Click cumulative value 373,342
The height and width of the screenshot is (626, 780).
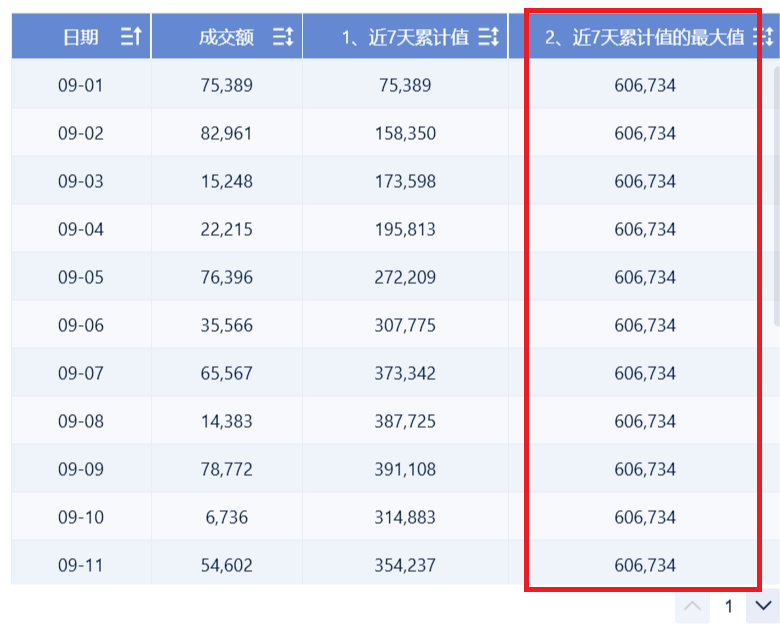pos(405,373)
